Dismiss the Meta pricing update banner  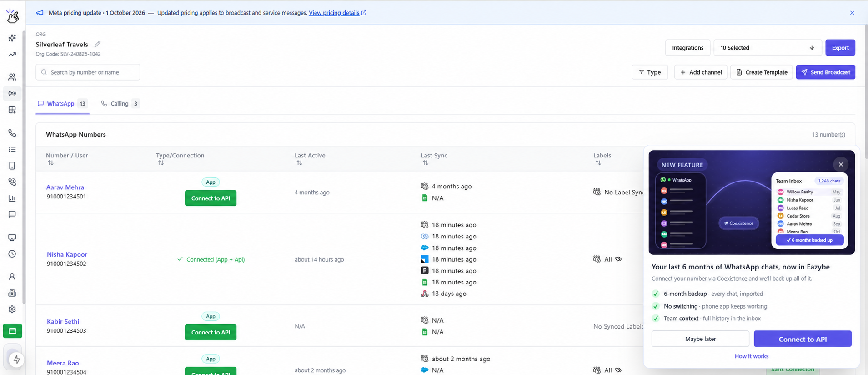tap(852, 13)
